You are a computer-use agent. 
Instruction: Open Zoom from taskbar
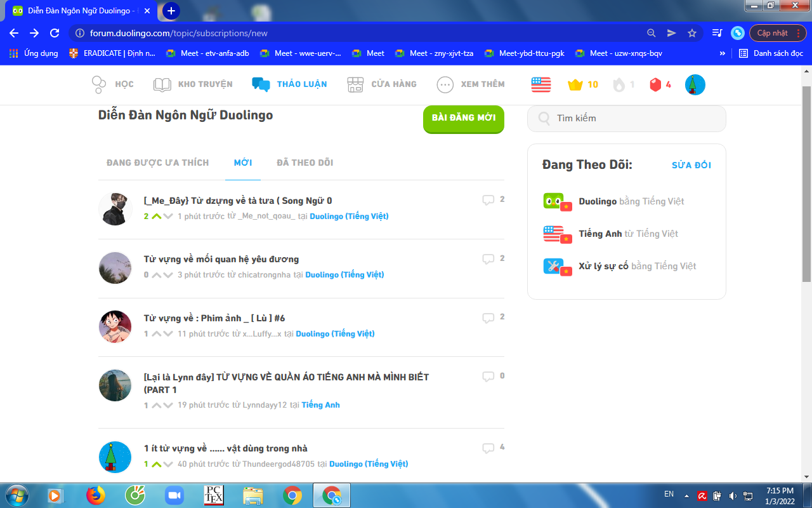point(173,495)
